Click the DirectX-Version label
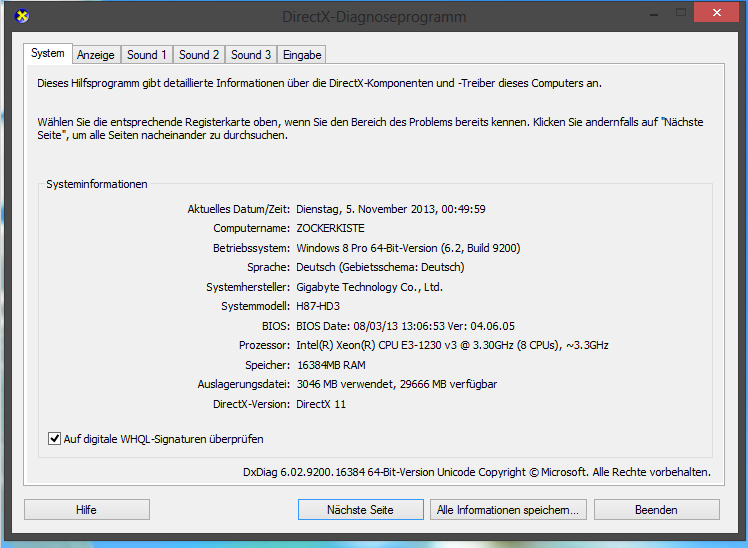The height and width of the screenshot is (548, 748). [251, 404]
